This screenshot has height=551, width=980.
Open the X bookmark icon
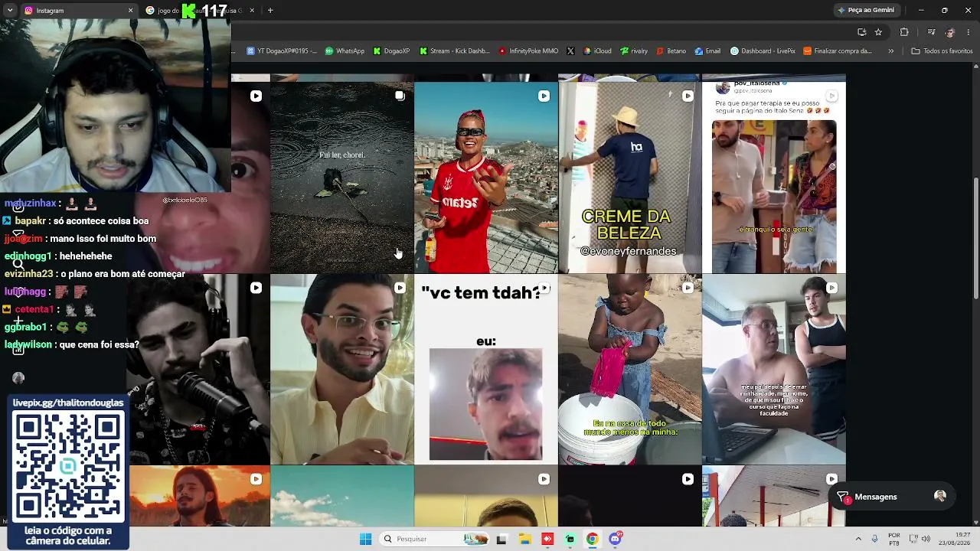(570, 51)
